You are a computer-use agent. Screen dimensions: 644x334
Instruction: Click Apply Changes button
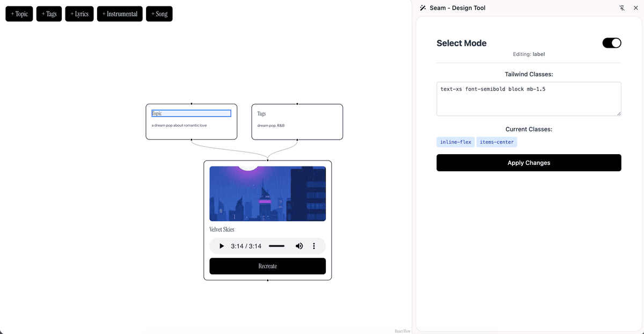point(529,163)
